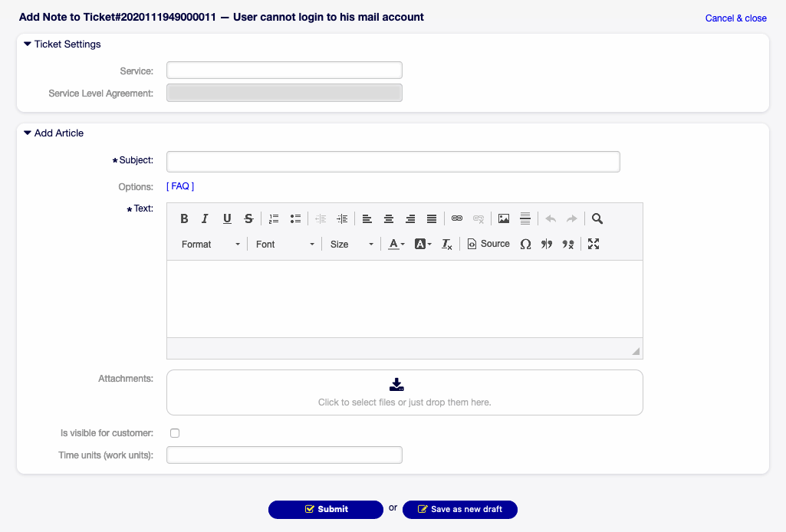Image resolution: width=786 pixels, height=532 pixels.
Task: Apply strikethrough to editor text
Action: (x=248, y=218)
